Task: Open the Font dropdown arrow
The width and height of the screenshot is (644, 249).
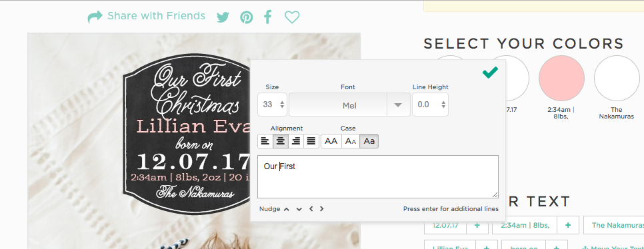Action: [398, 105]
